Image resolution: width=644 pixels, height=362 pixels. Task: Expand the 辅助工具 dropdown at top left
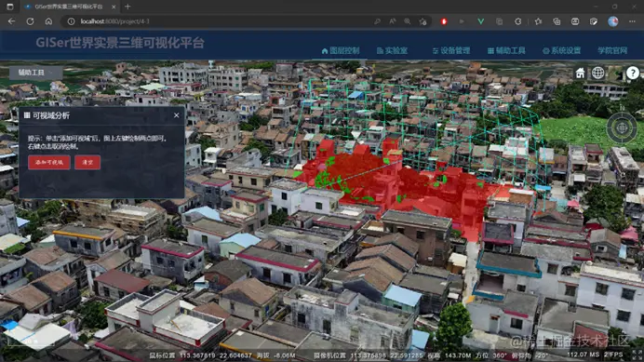(36, 73)
